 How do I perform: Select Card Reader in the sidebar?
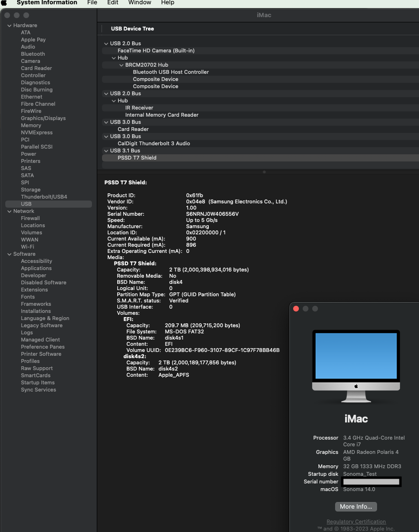(36, 68)
